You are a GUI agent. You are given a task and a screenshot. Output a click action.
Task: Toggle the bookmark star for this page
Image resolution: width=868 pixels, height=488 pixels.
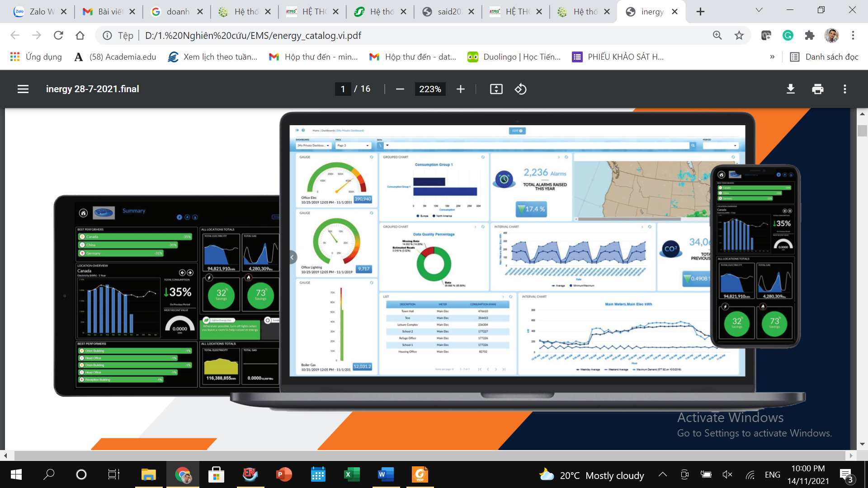[x=739, y=35]
